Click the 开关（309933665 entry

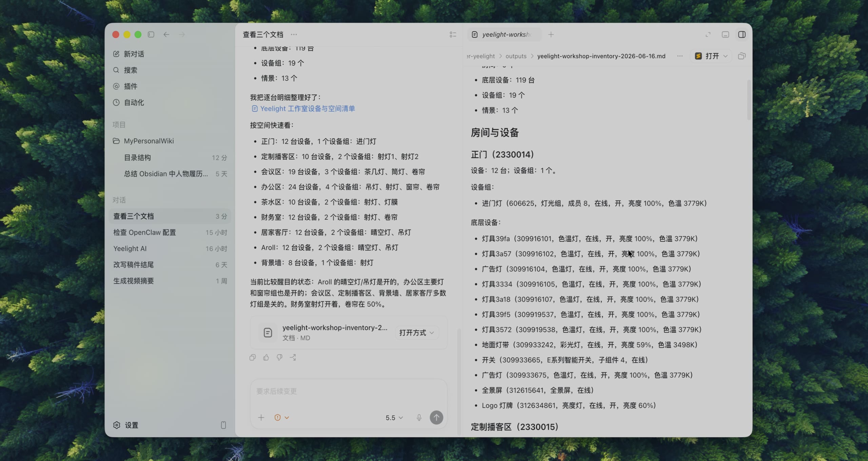[565, 360]
